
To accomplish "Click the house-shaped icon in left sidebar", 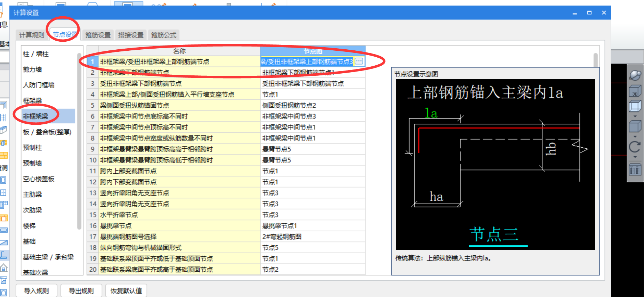I will (x=4, y=267).
